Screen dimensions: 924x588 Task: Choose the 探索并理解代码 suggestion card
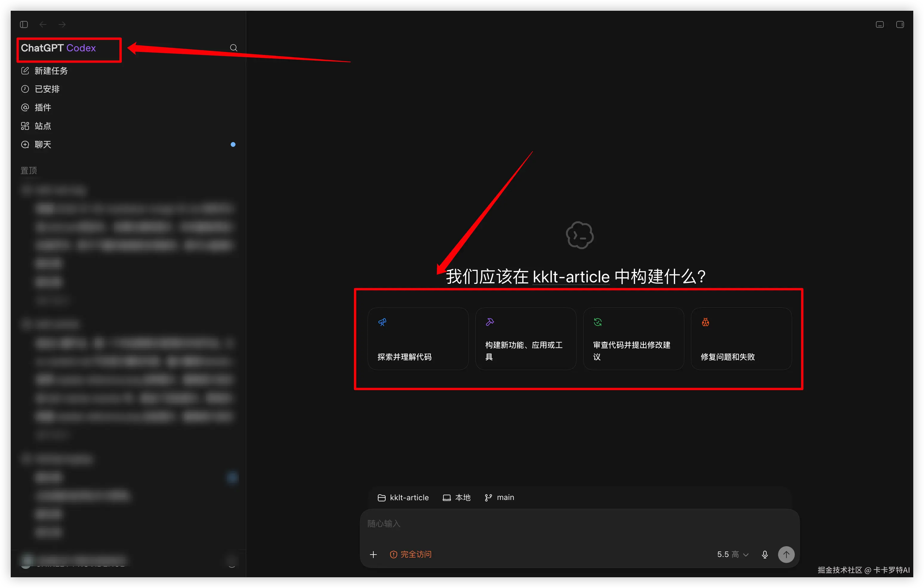click(418, 338)
